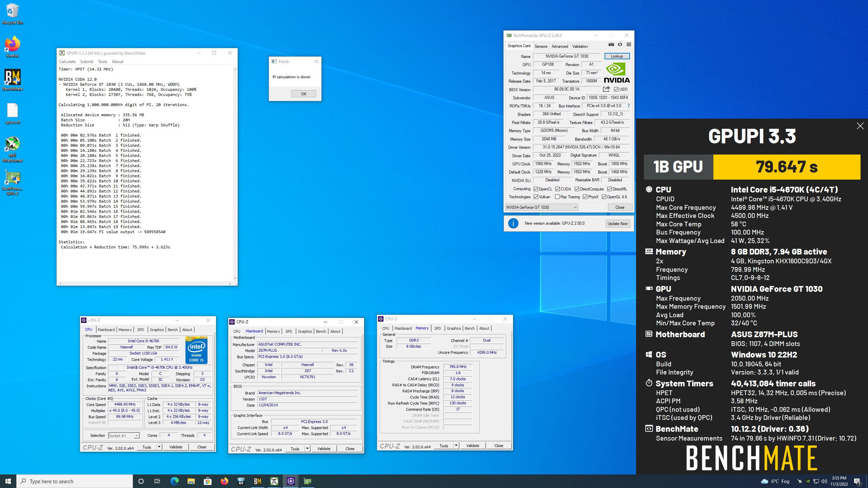868x488 pixels.
Task: Click the Bus Interface question mark icon
Action: click(x=628, y=106)
